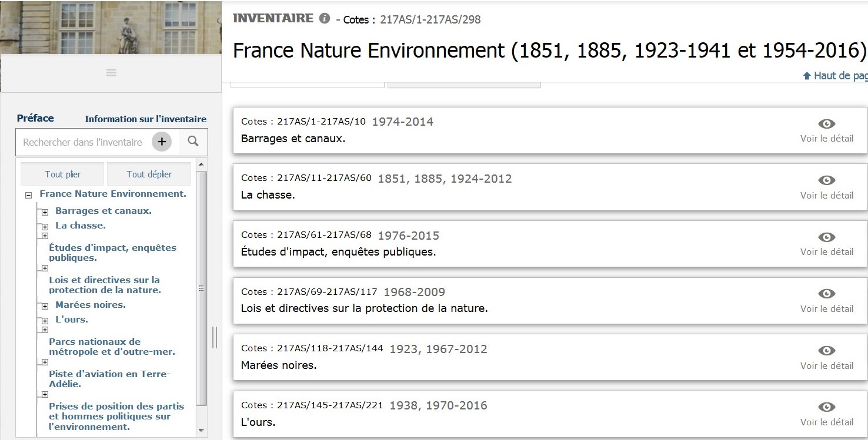
Task: Click the tree panel vertical scrollbar thumb
Action: tap(201, 288)
